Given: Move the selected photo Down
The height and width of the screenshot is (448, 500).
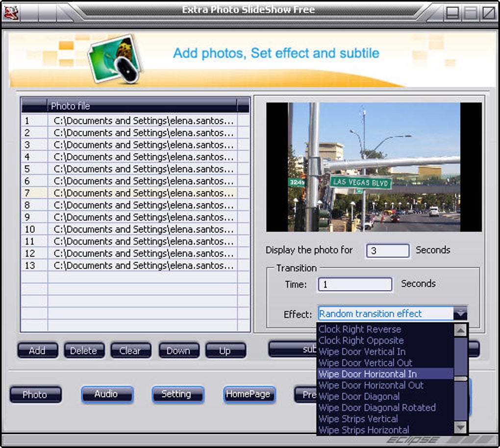Looking at the screenshot, I should point(178,350).
